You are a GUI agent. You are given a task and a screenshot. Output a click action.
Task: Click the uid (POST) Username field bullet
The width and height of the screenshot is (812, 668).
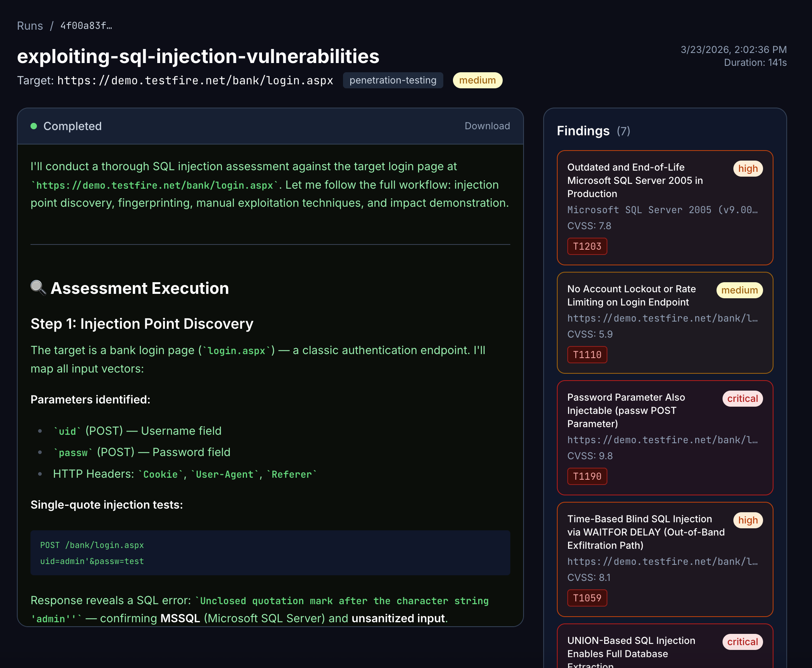(x=137, y=431)
